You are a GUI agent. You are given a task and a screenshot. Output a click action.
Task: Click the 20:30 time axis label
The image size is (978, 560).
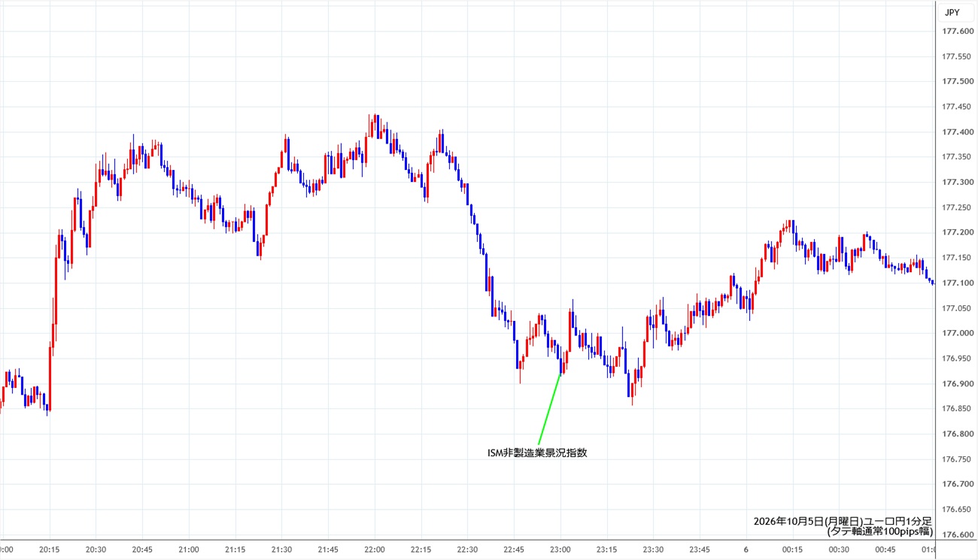point(96,549)
